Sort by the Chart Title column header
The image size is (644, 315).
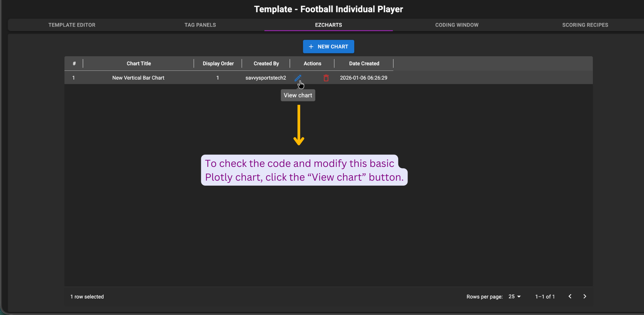coord(139,64)
